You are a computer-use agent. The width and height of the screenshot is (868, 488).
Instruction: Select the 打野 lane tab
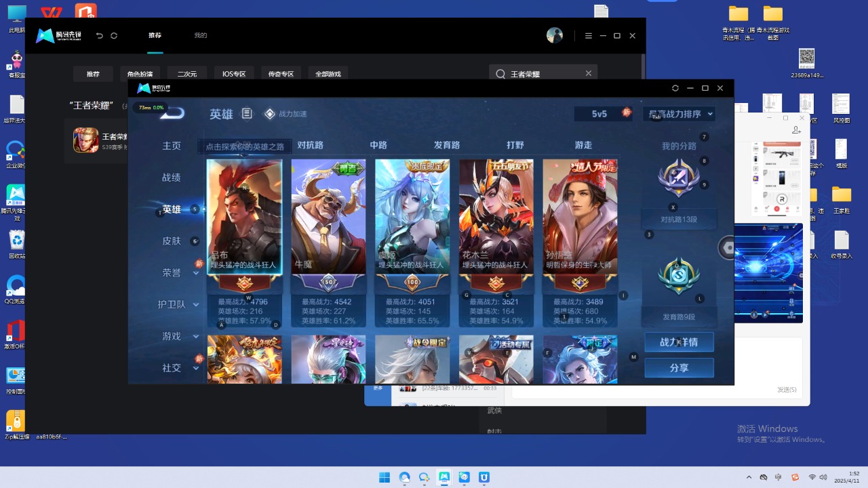515,145
